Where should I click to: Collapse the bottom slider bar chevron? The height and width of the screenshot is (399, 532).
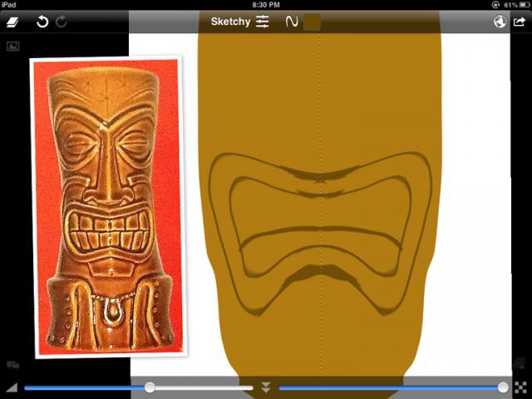(266, 387)
